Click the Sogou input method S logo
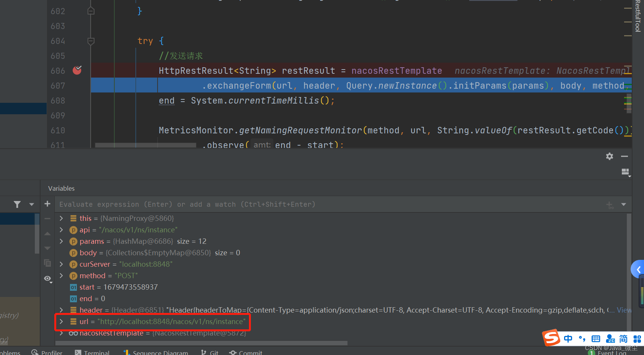The width and height of the screenshot is (644, 355). click(551, 338)
